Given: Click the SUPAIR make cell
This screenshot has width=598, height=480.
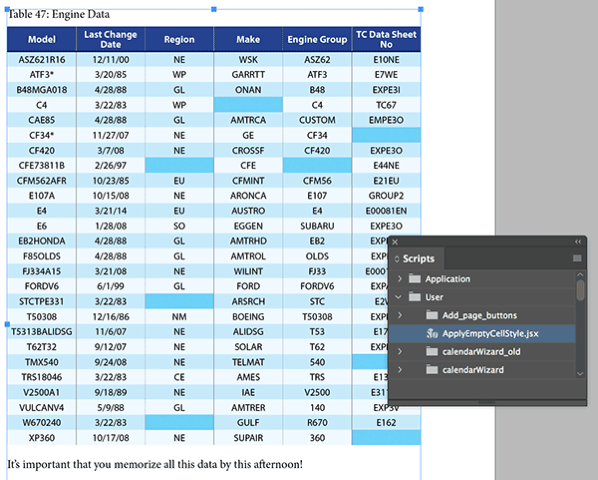Looking at the screenshot, I should click(x=248, y=438).
